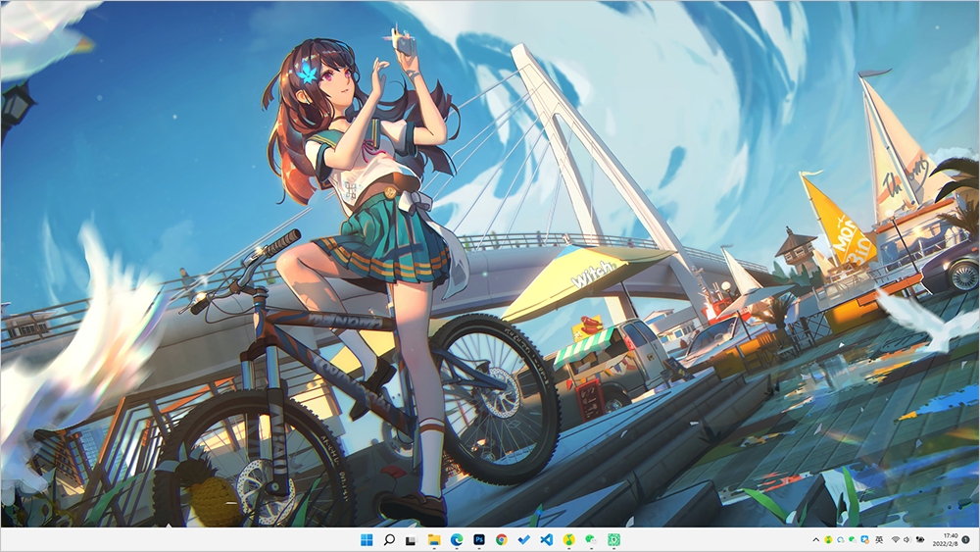Expand the hidden tray icons chevron
980x552 pixels.
(x=816, y=539)
